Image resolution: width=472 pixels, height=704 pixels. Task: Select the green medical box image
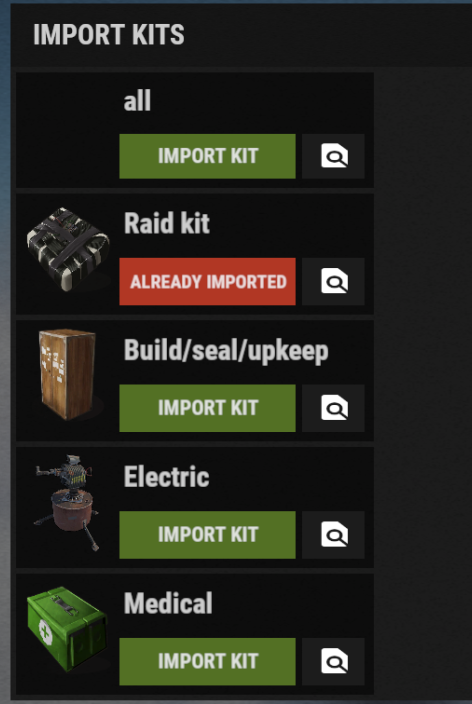pyautogui.click(x=67, y=629)
